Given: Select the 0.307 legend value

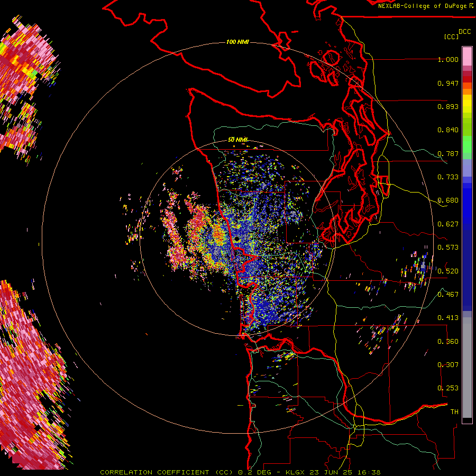Looking at the screenshot, I should 448,364.
